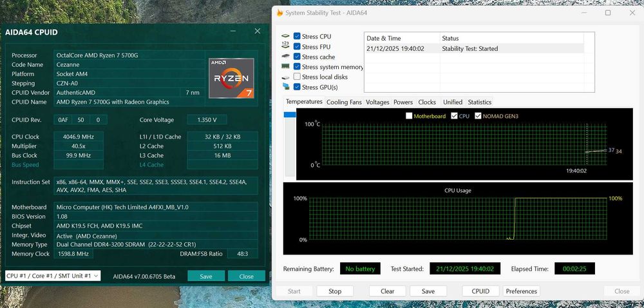Click the monitor icon beside Stress GPU(s)
The width and height of the screenshot is (644, 308).
pyautogui.click(x=285, y=86)
